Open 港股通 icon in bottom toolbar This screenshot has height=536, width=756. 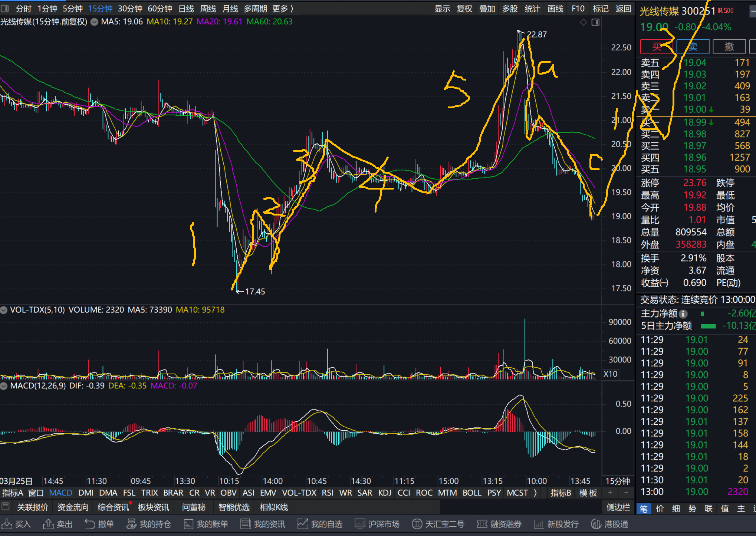tap(596, 524)
